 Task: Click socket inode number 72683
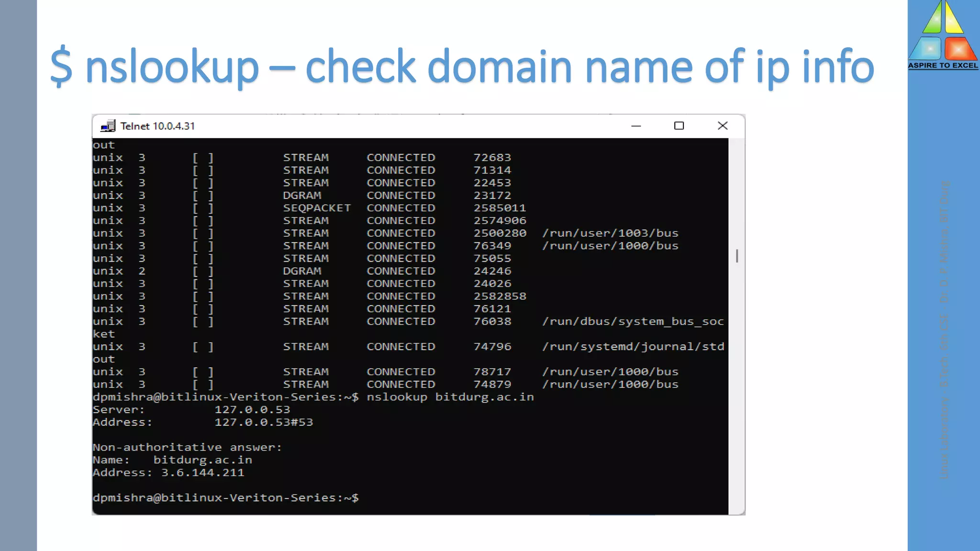(x=492, y=157)
